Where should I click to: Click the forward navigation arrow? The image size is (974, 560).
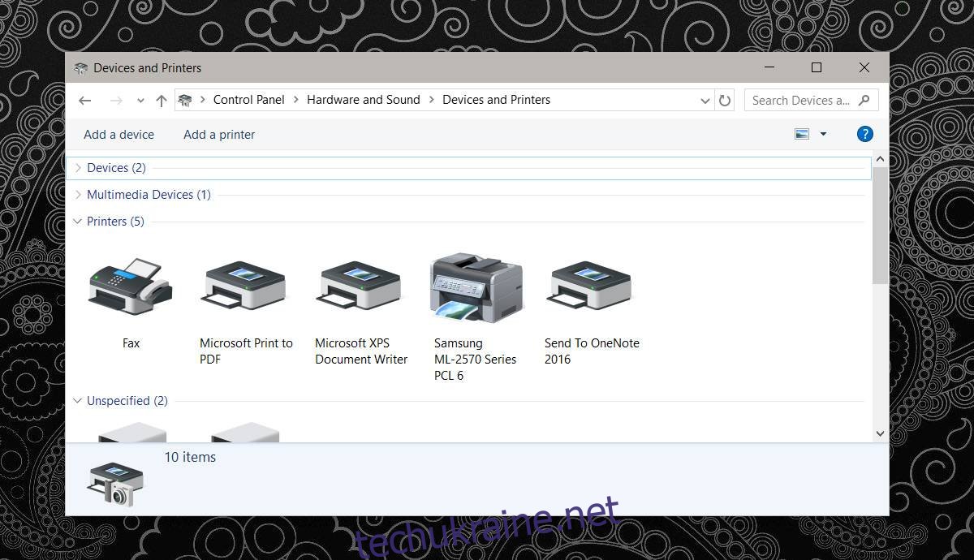click(116, 101)
